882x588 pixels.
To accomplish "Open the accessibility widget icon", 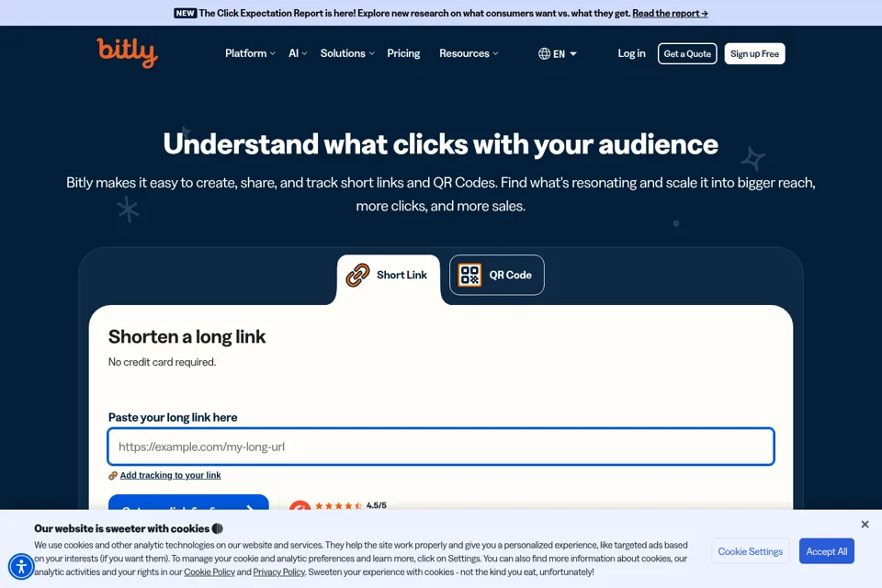I will click(21, 566).
